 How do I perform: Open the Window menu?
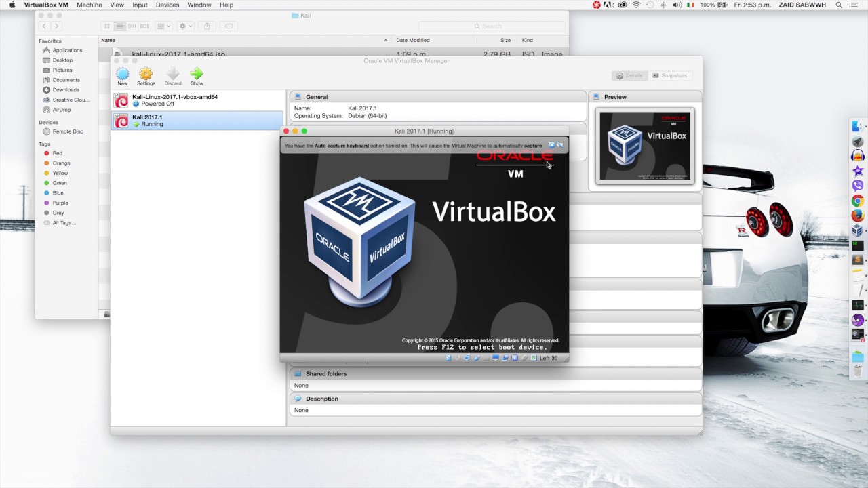tap(199, 5)
